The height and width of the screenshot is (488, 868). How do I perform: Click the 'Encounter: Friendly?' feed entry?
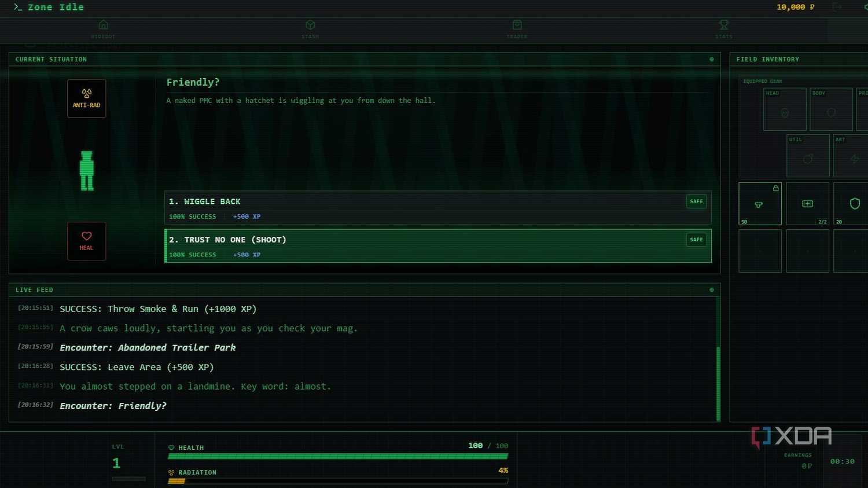113,406
